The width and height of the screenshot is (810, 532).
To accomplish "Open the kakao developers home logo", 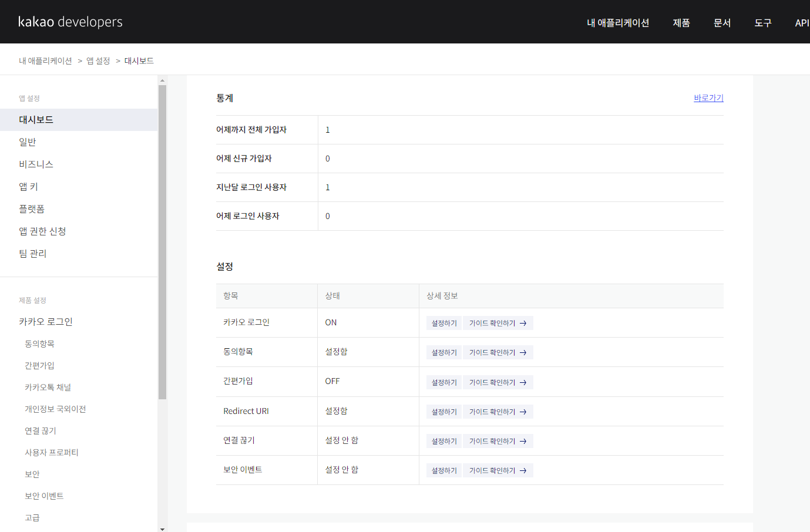I will point(70,22).
